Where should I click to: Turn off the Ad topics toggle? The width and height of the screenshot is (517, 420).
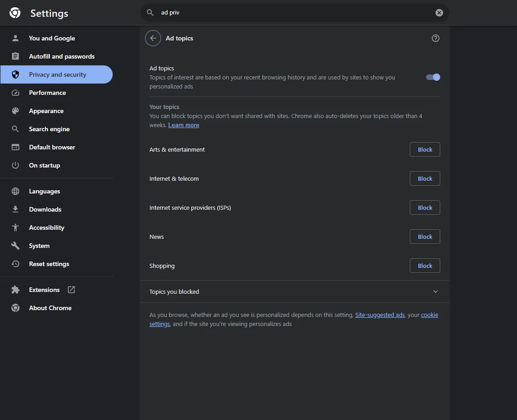pos(433,77)
